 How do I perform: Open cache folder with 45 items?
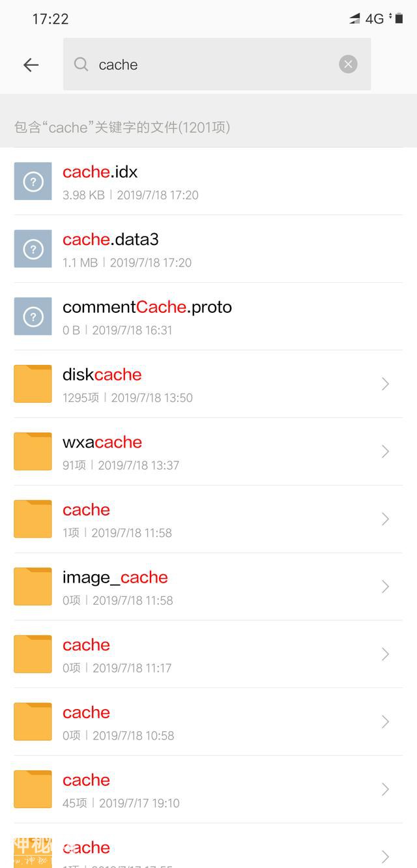pos(208,789)
